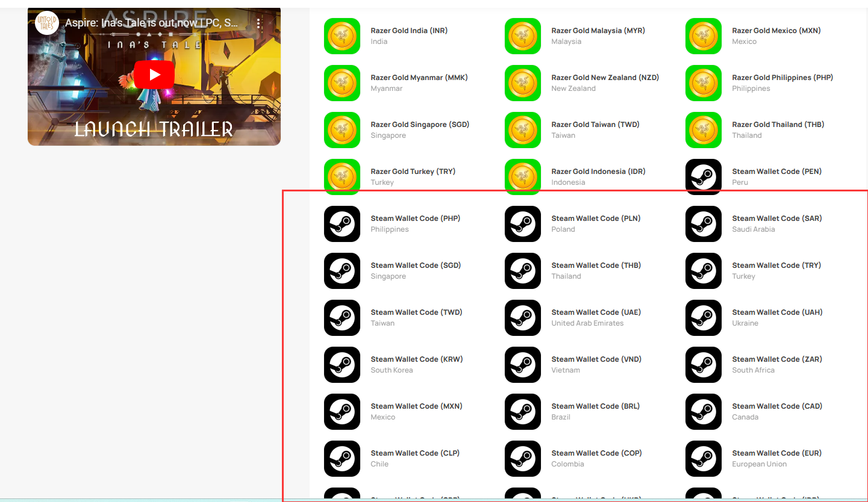Click the Razer Gold Myanmar coin icon
This screenshot has height=502, width=868.
coord(342,83)
